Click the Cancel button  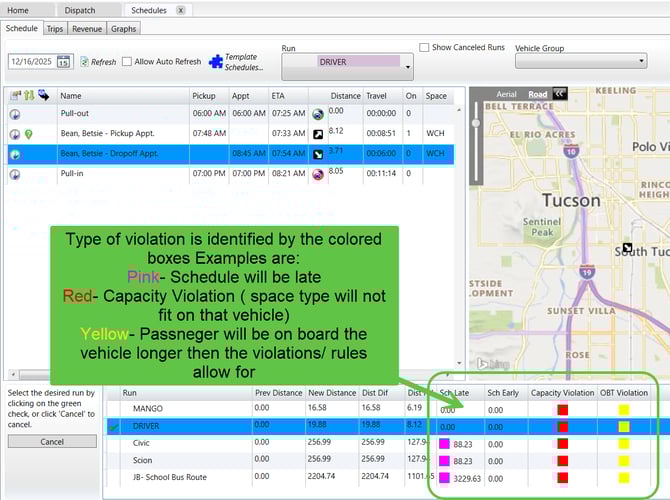(x=51, y=441)
